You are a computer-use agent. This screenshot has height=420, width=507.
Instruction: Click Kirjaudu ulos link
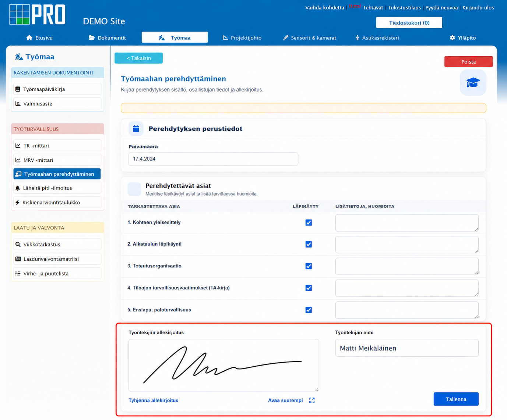click(478, 7)
